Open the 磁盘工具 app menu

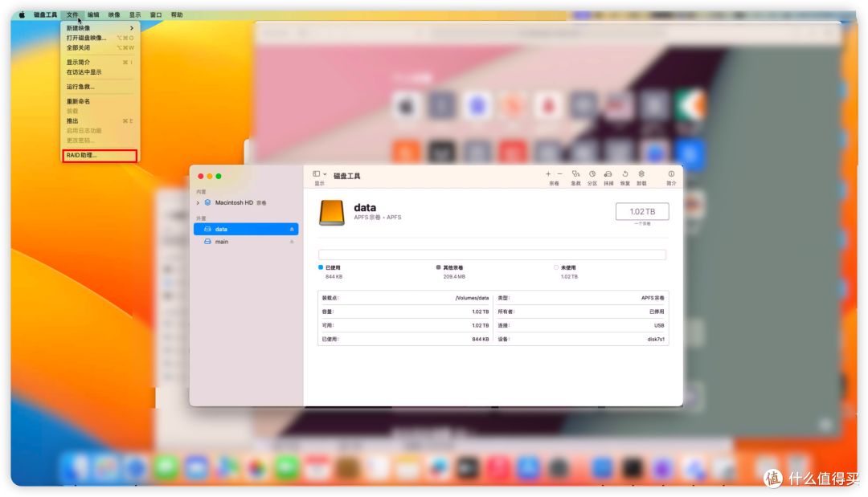(x=45, y=15)
